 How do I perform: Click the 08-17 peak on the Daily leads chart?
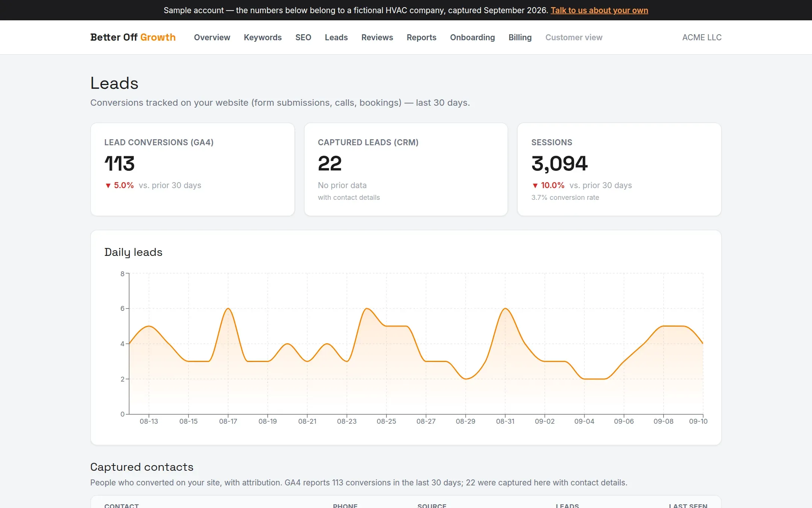228,309
